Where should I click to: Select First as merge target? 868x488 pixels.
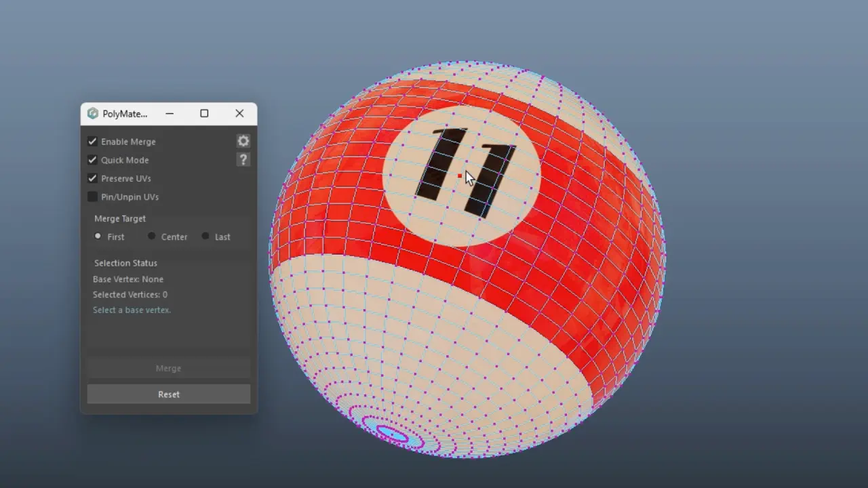tap(98, 237)
